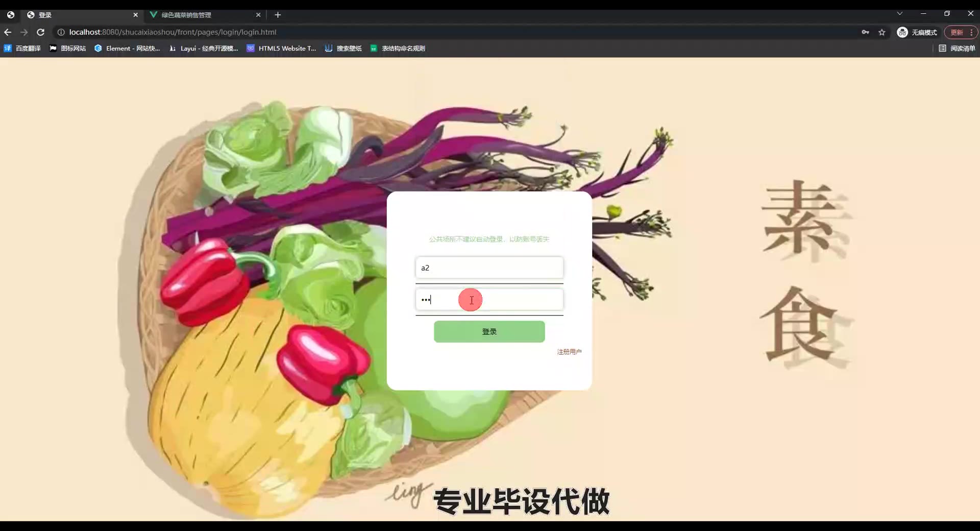980x531 pixels.
Task: Minimize the browser window
Action: [x=923, y=14]
